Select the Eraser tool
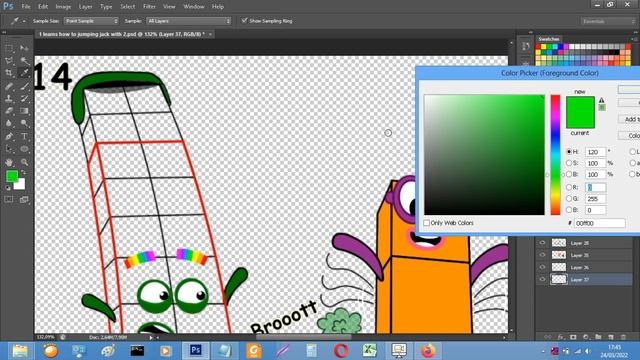The width and height of the screenshot is (640, 360). coord(9,111)
